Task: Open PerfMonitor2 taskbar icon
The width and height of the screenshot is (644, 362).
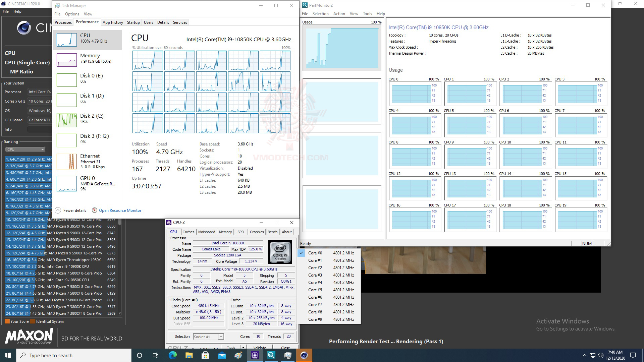Action: click(x=271, y=355)
